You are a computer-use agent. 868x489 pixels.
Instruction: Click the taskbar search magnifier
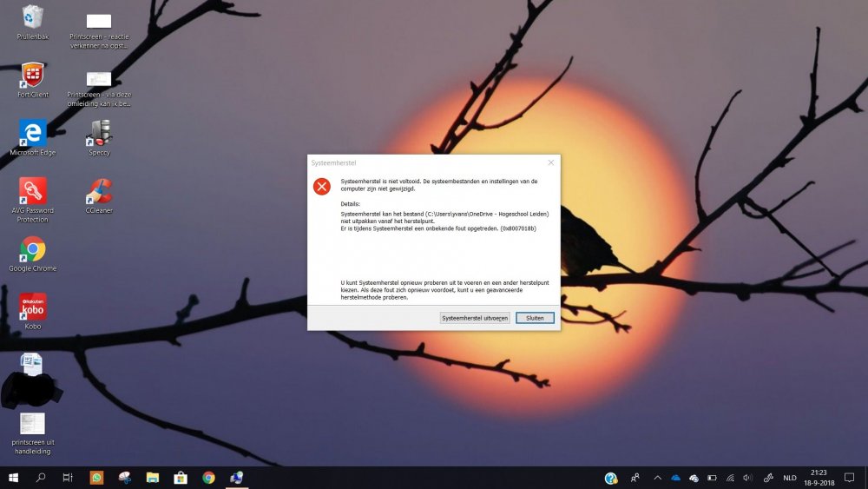41,478
